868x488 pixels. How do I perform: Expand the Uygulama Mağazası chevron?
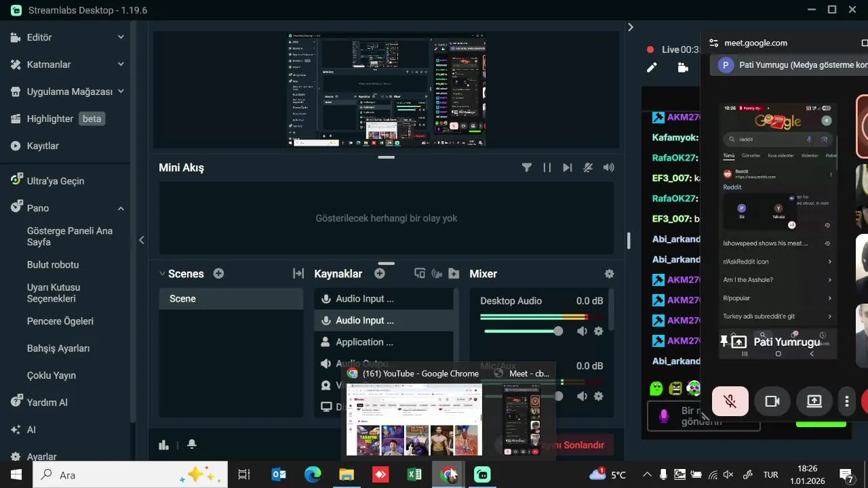tap(121, 91)
